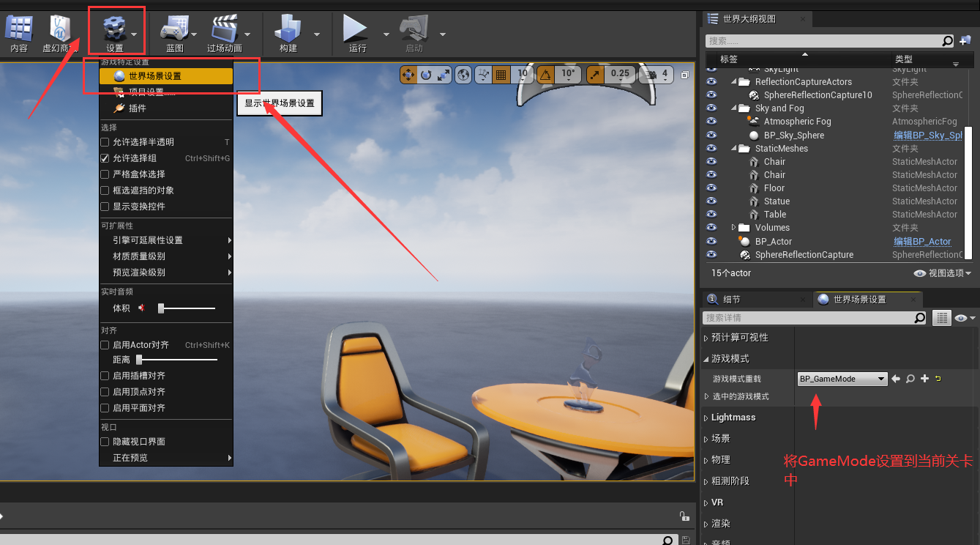Select the translate gizmo tool in viewport
The width and height of the screenshot is (980, 545).
click(x=408, y=74)
